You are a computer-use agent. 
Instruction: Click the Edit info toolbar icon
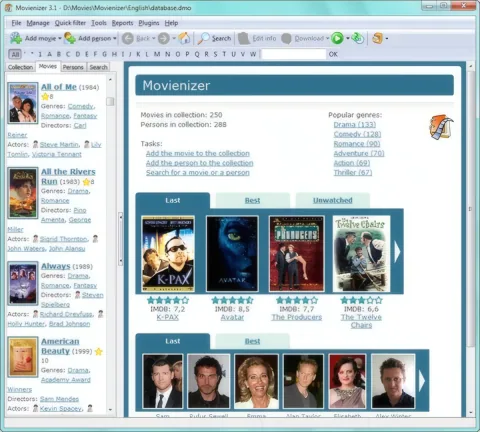(244, 38)
